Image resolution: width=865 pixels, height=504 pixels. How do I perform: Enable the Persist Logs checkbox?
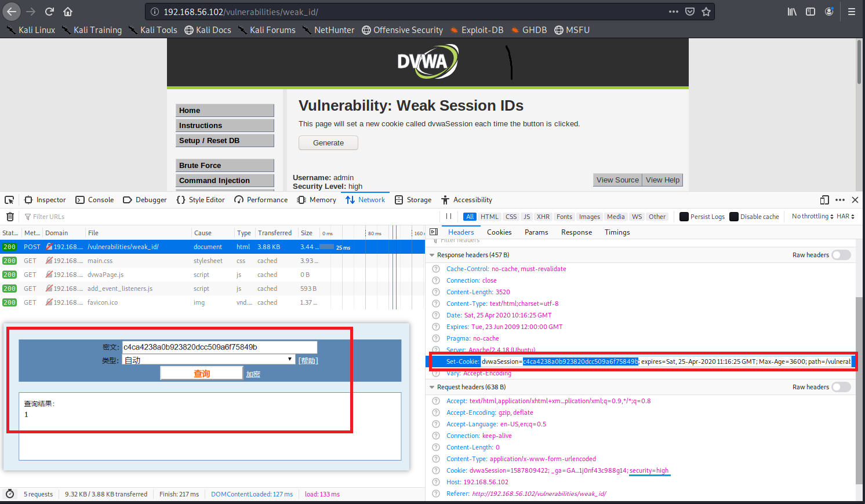pos(684,217)
